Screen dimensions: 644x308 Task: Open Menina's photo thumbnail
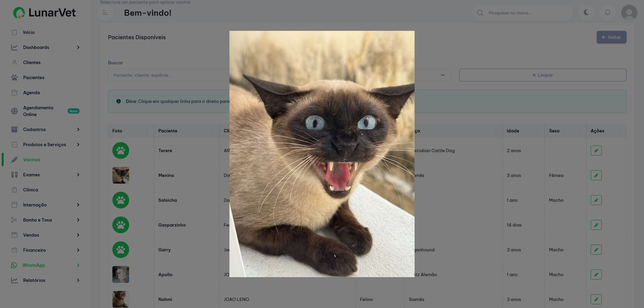coord(121,175)
